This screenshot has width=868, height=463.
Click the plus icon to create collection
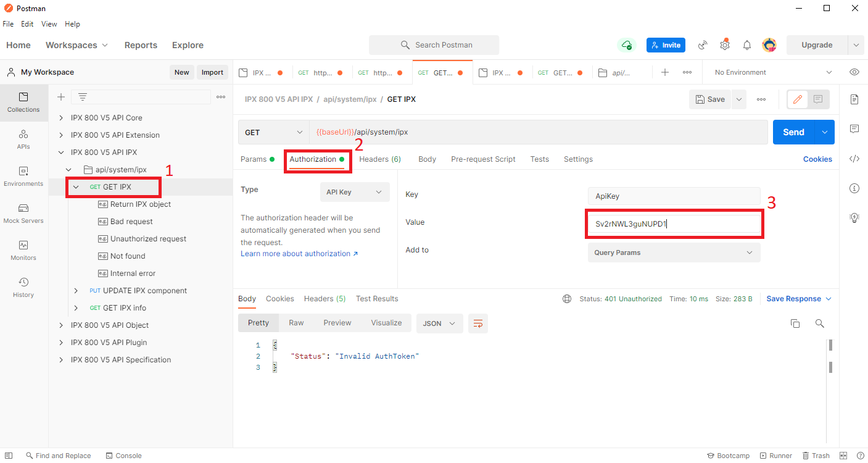[61, 97]
